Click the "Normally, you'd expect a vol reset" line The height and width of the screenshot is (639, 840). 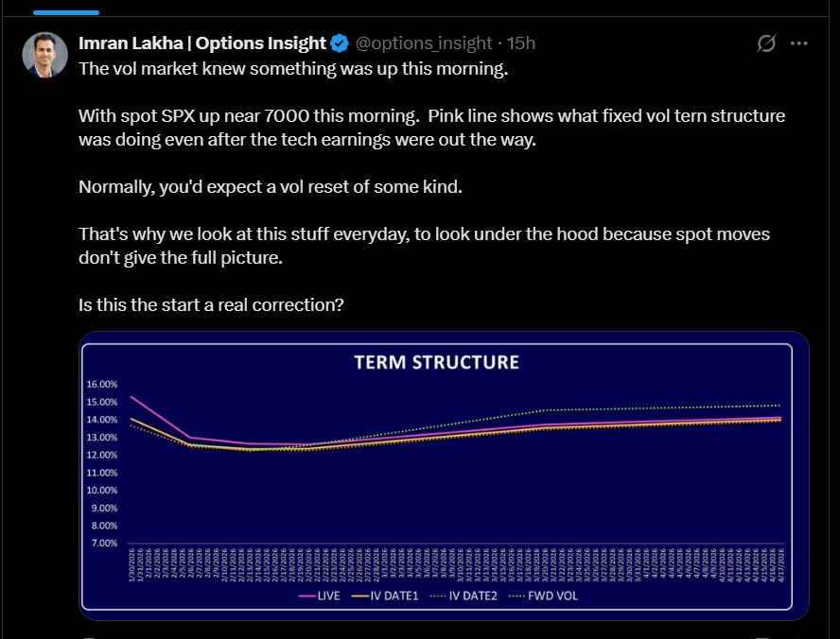271,186
